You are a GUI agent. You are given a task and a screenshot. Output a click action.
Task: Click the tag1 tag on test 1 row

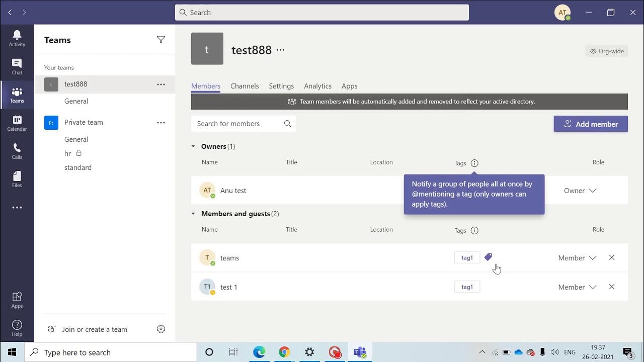coord(467,287)
